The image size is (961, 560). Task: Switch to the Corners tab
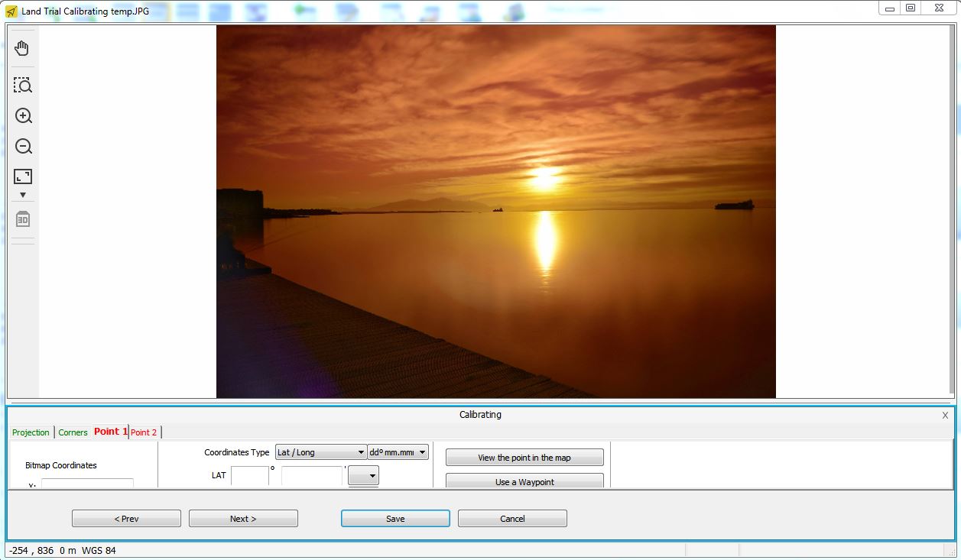[73, 432]
